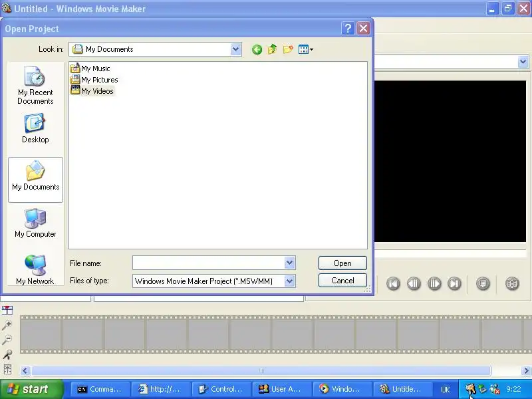Click the timeline scroll left arrow
Viewport: 532px width, 399px height.
click(25, 370)
